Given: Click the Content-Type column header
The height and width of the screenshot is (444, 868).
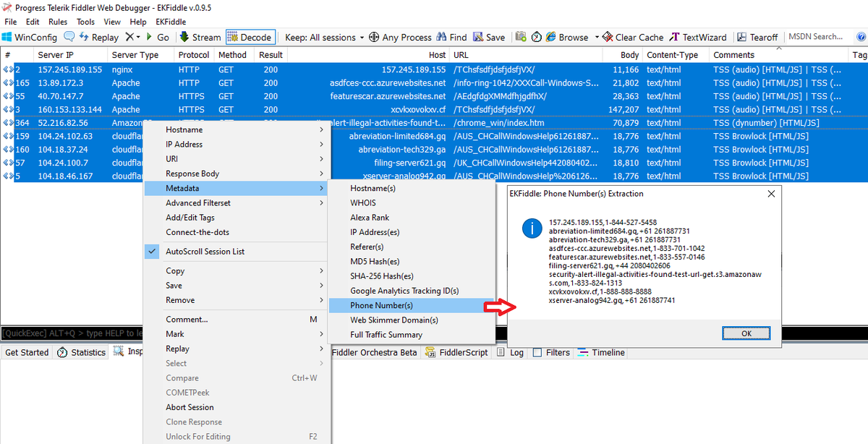Looking at the screenshot, I should (676, 55).
